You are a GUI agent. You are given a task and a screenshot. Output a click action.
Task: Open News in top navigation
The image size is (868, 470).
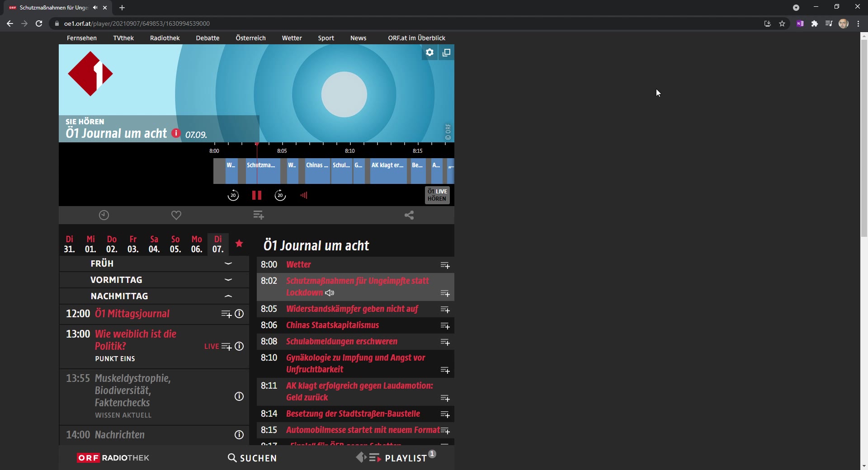point(359,38)
